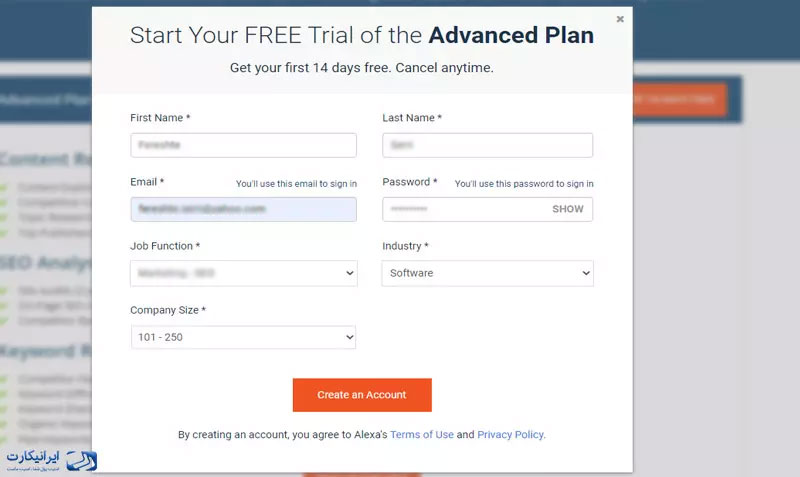Close the free trial signup dialog
This screenshot has width=800, height=477.
620,19
